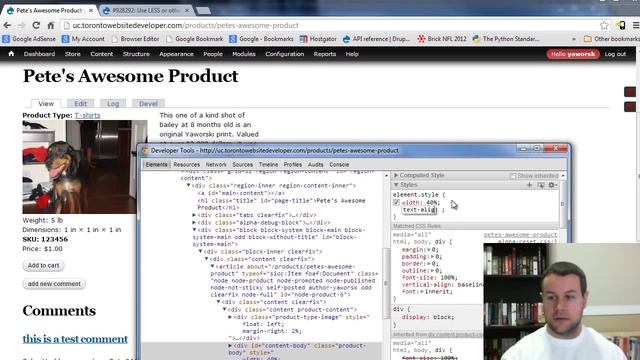Open Hostgator bookmark
The image size is (640, 360).
click(x=318, y=39)
